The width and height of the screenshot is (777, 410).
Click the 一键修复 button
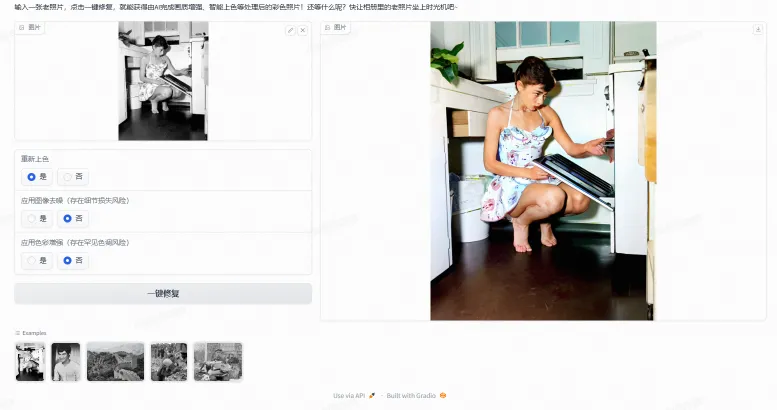pos(163,293)
